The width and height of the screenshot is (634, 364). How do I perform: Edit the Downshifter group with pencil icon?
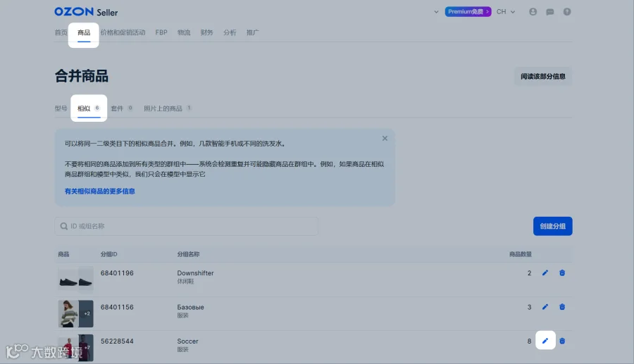[x=545, y=273]
